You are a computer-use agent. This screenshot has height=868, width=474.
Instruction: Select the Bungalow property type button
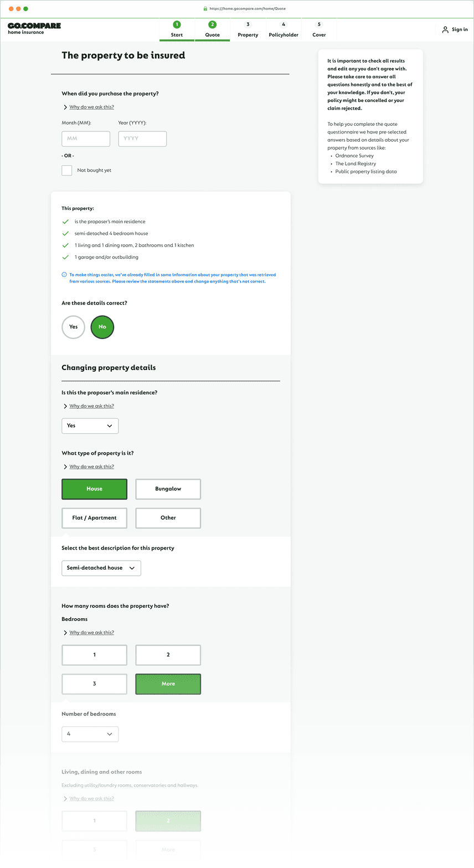(168, 489)
